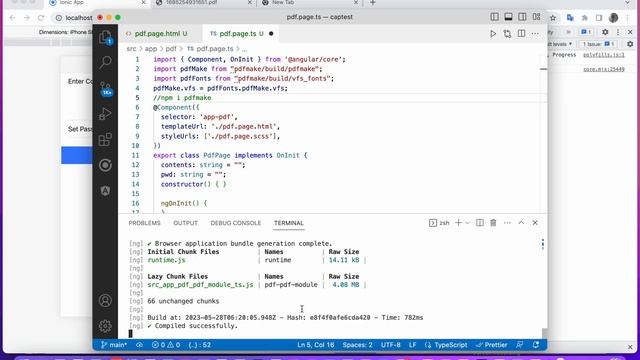
Task: Click the 1 Issue badge in DevTools
Action: click(x=598, y=44)
